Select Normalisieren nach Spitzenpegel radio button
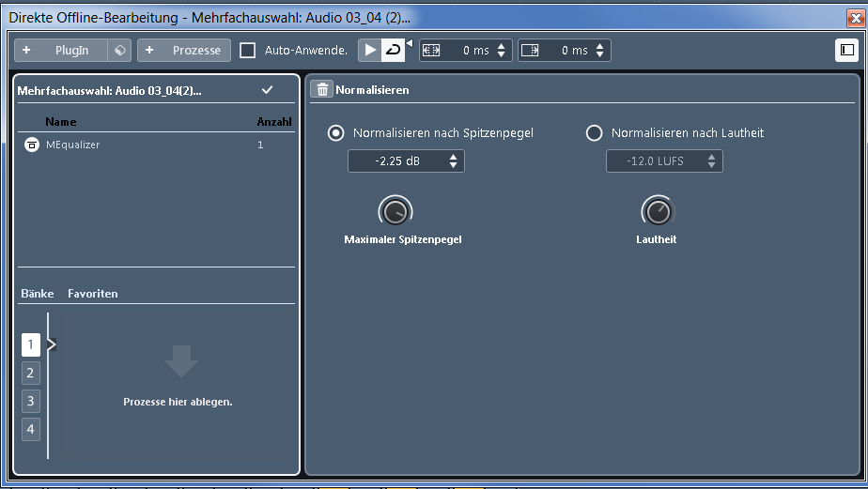868x489 pixels. pyautogui.click(x=335, y=133)
